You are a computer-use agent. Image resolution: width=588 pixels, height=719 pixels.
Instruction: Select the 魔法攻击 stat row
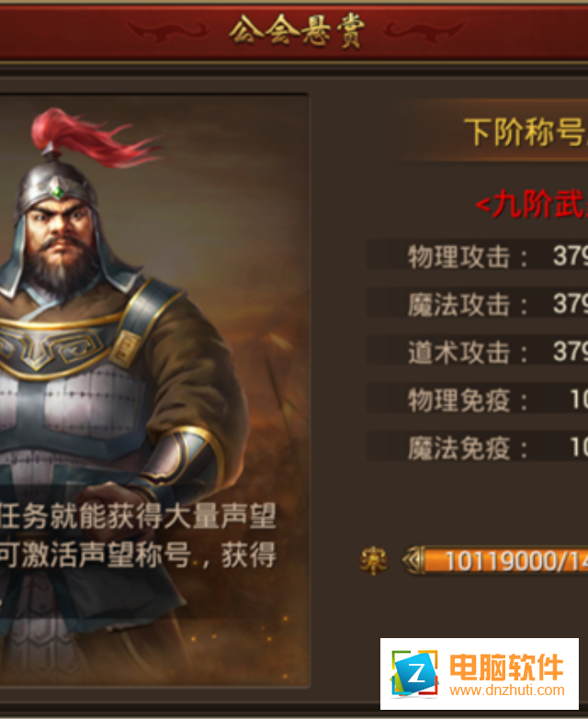(477, 303)
